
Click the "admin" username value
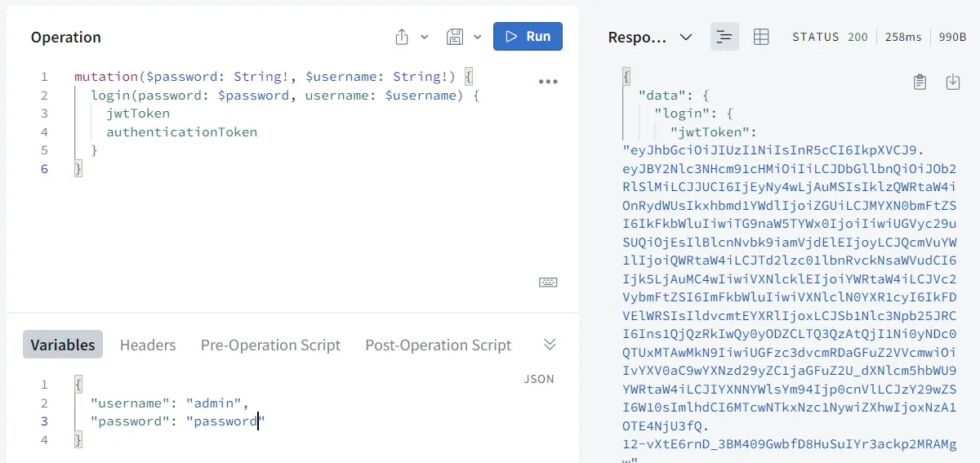coord(214,403)
